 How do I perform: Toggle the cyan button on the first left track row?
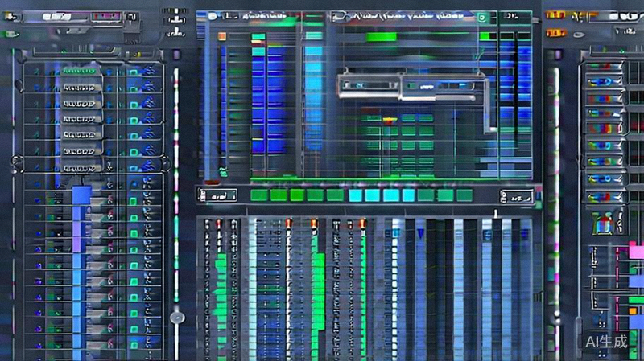(133, 72)
